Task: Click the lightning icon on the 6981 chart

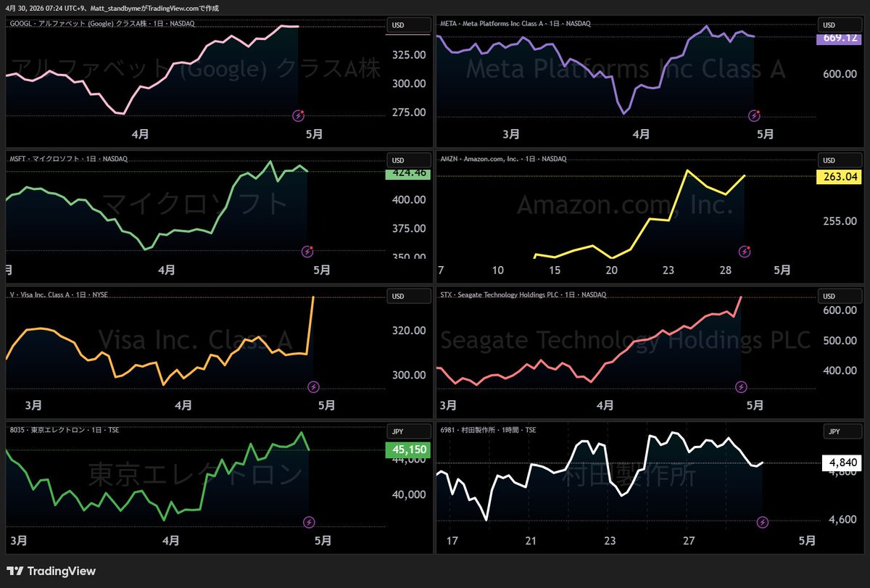Action: 763,521
